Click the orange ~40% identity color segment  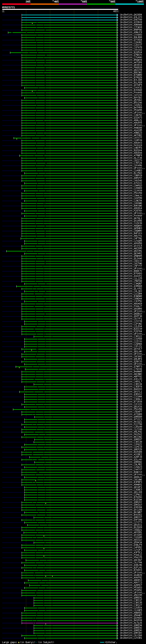(x=45, y=4)
